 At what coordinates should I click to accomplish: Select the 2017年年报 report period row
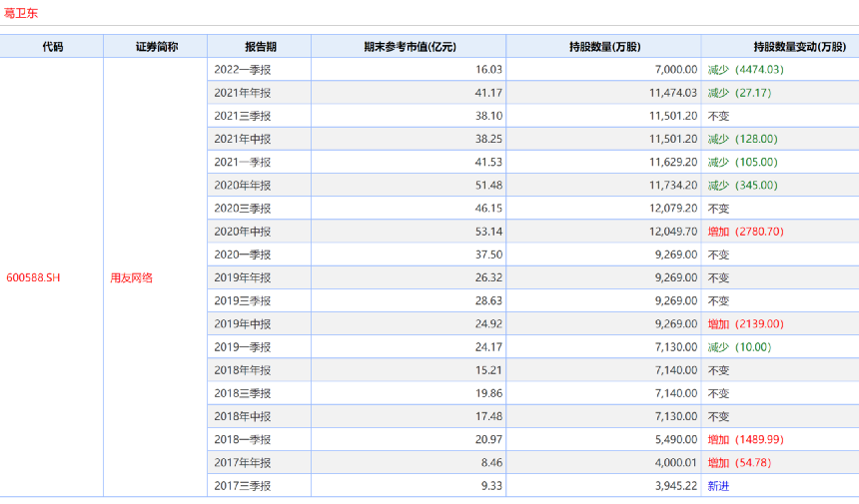[242, 462]
